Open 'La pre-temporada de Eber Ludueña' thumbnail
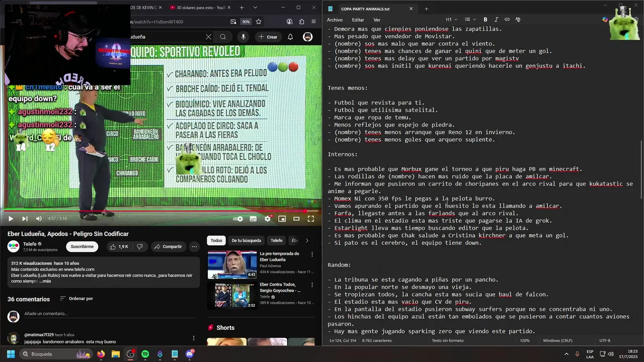Image resolution: width=644 pixels, height=362 pixels. [x=232, y=264]
